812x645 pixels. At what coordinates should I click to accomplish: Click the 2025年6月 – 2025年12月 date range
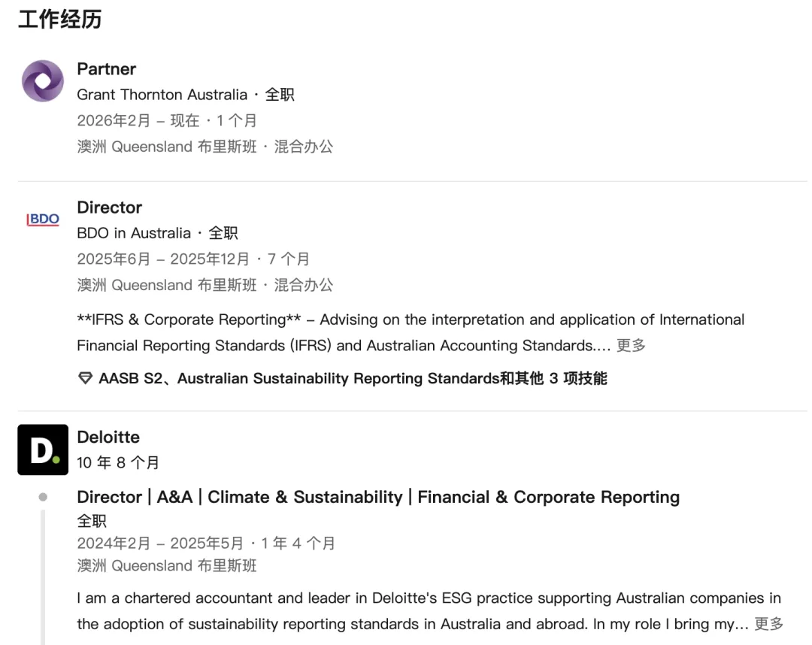coord(163,259)
